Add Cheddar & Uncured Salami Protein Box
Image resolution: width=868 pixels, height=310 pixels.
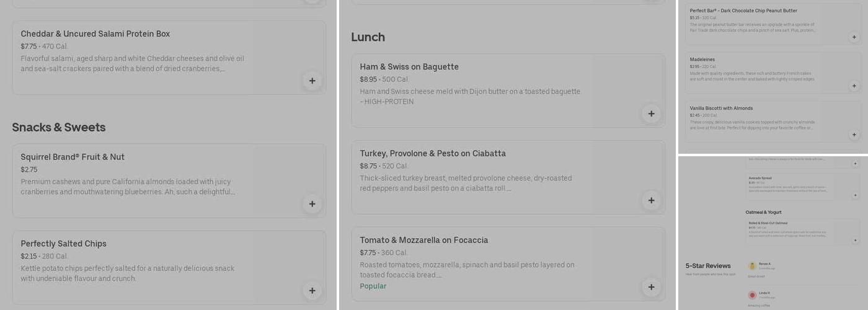(x=312, y=81)
